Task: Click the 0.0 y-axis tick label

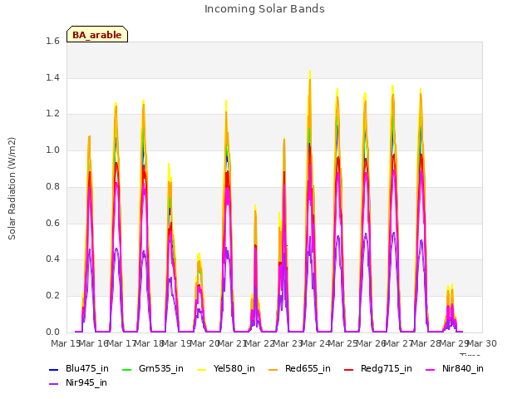Action: (52, 332)
